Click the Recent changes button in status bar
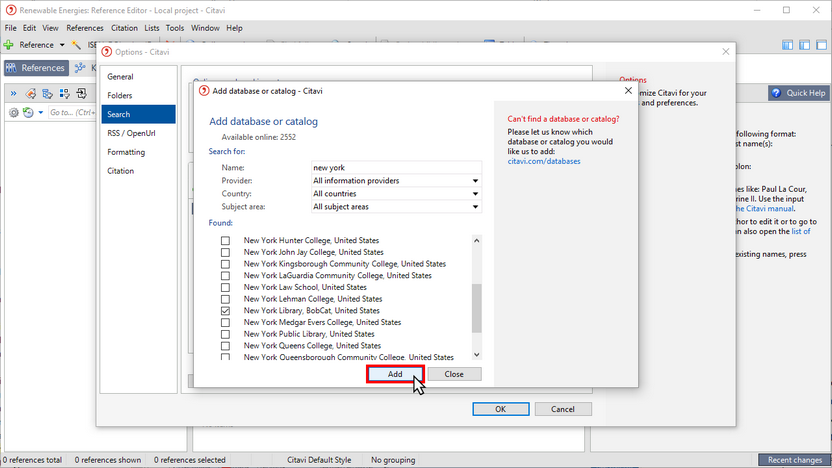This screenshot has height=468, width=832. tap(794, 460)
